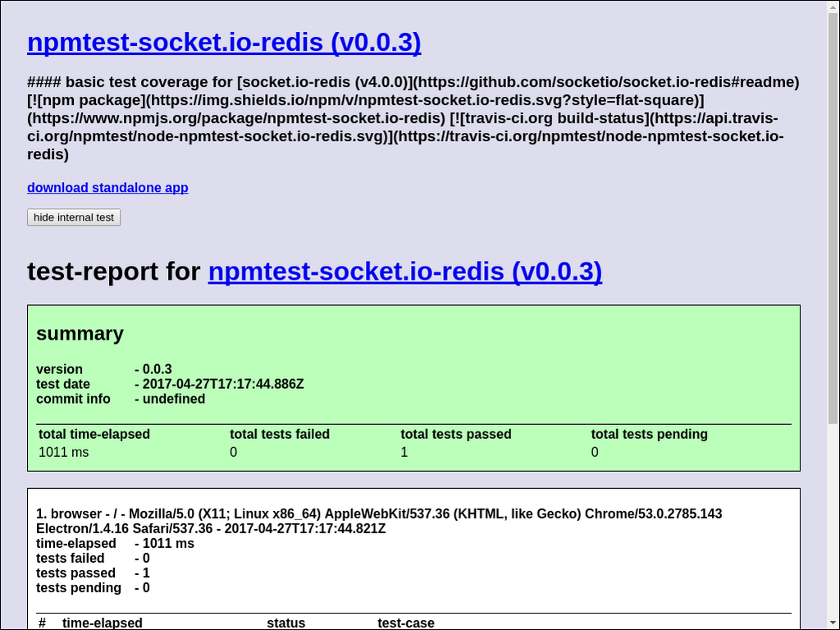
Task: Open the npmtest-socket.io-redis (v0.0.3) page title link
Action: point(224,43)
